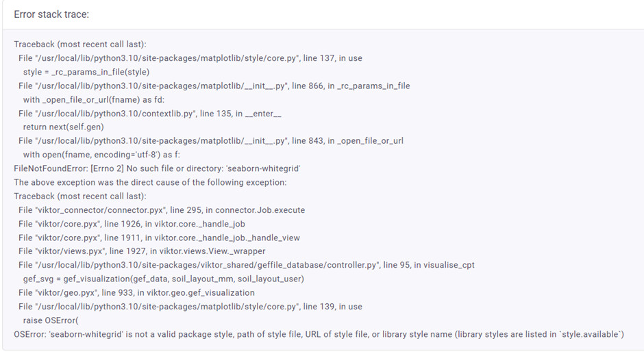The height and width of the screenshot is (356, 644).
Task: Click 'The above exception was the direct cause' line
Action: point(150,182)
